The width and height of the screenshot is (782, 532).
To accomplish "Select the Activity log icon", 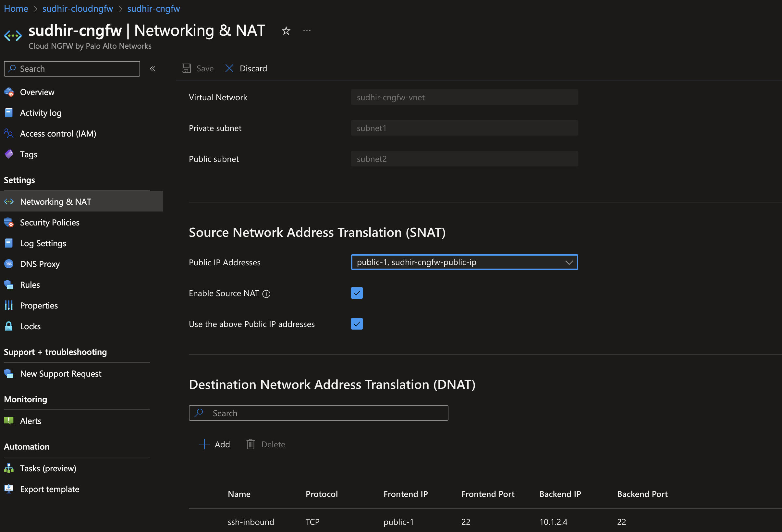I will point(8,113).
